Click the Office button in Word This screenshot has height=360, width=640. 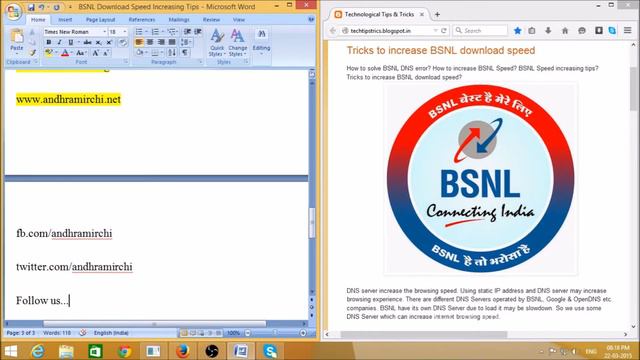pos(13,11)
